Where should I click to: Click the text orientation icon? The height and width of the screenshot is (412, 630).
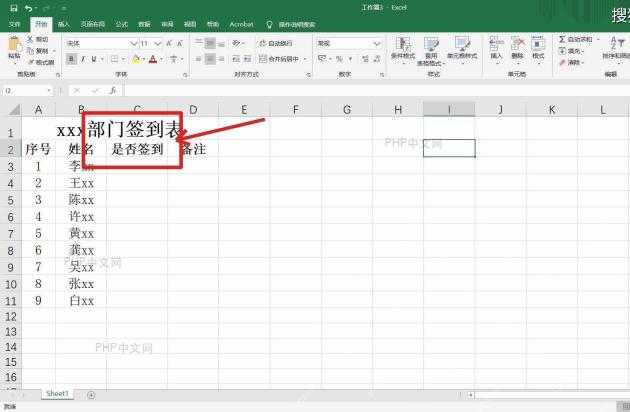(x=236, y=43)
